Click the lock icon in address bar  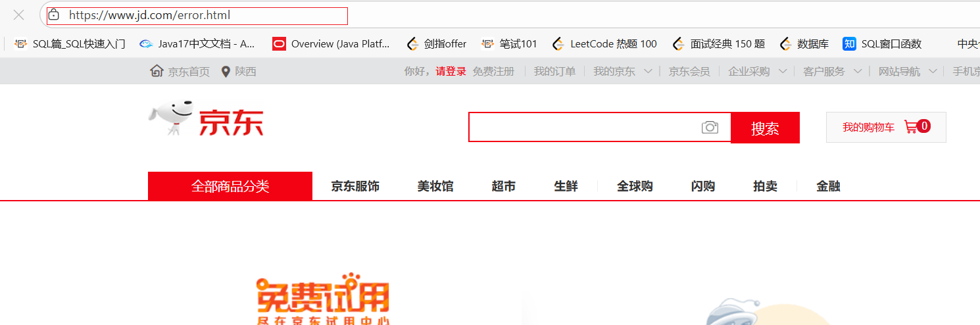click(55, 14)
